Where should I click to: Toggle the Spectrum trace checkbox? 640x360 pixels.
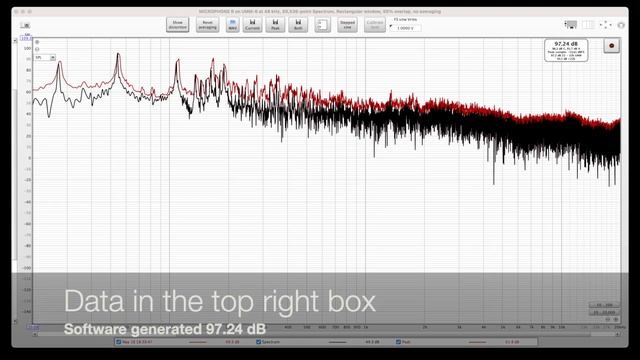(x=258, y=342)
